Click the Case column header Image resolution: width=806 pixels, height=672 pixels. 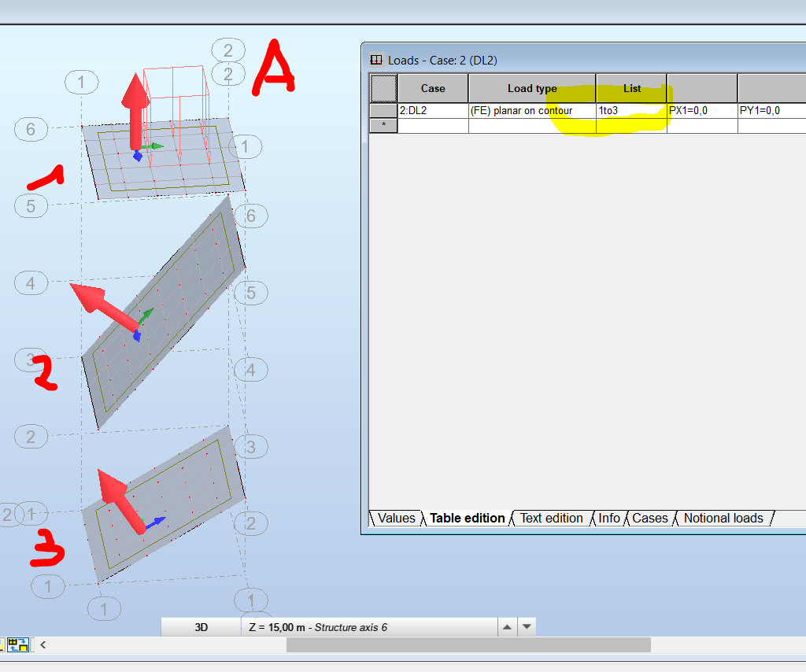[x=433, y=88]
